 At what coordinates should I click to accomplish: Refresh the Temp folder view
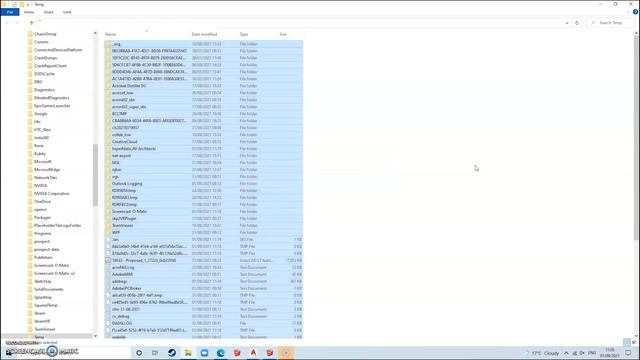(x=577, y=23)
